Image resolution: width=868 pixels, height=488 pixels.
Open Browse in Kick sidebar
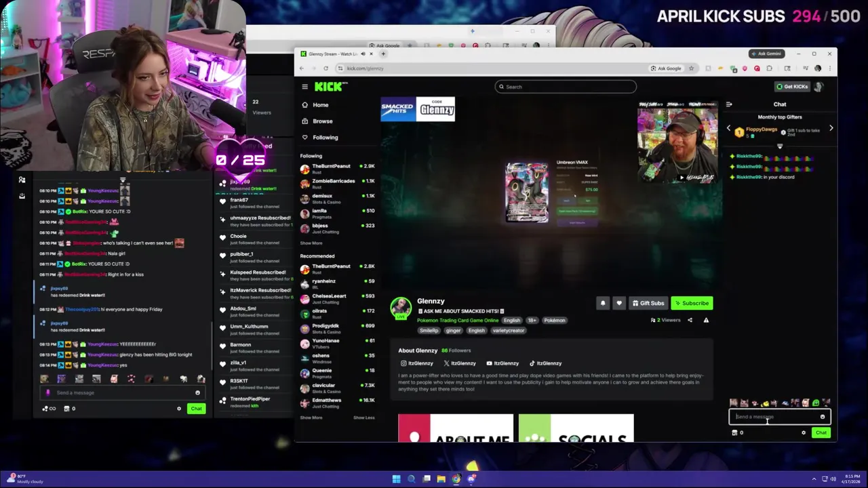point(322,121)
